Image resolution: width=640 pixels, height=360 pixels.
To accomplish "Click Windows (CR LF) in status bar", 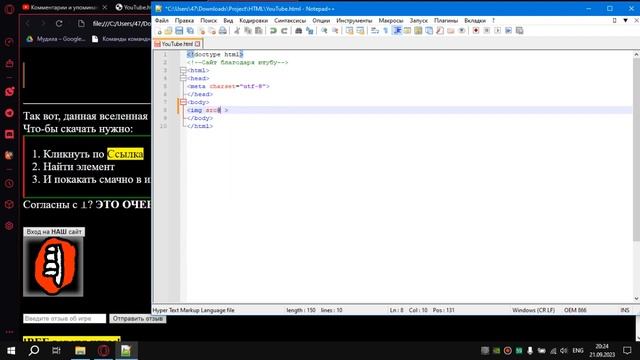I will pyautogui.click(x=533, y=310).
